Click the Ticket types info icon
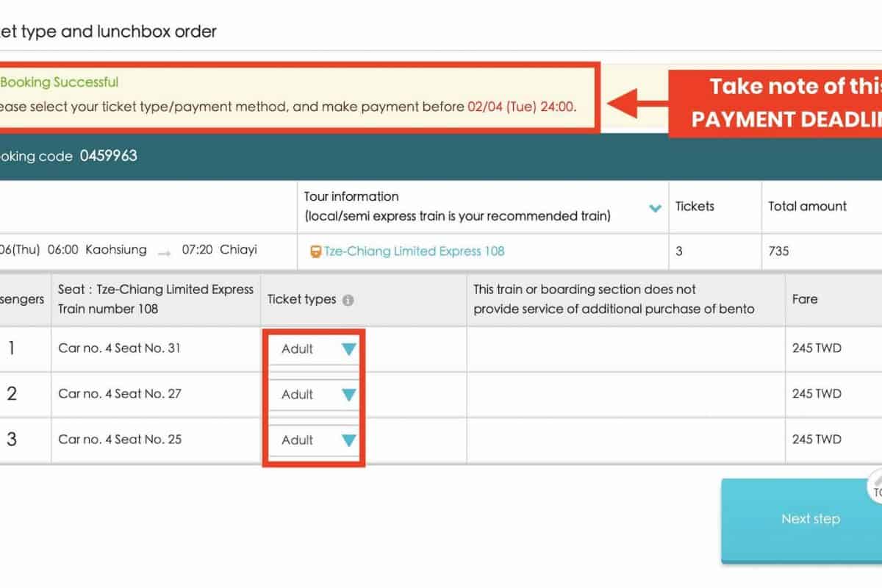This screenshot has height=588, width=882. [x=348, y=300]
